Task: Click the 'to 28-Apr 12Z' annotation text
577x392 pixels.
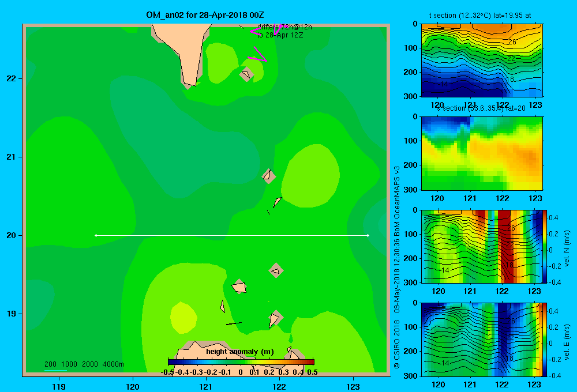Action: (x=280, y=35)
